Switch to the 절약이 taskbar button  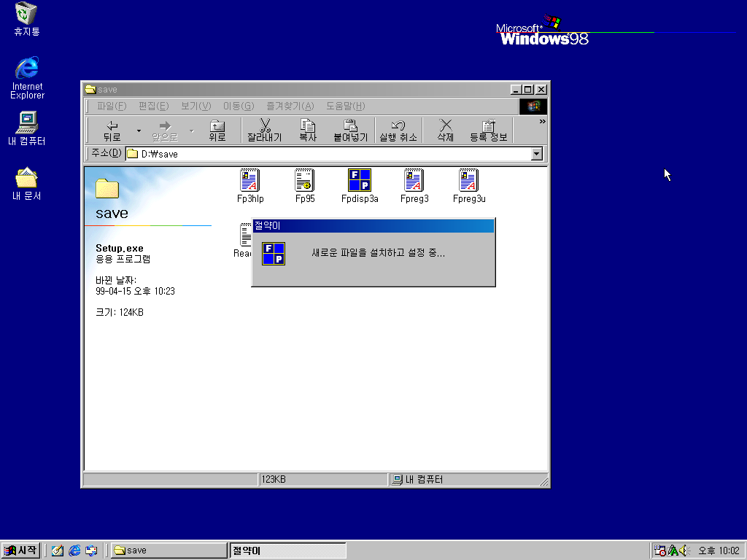(287, 551)
